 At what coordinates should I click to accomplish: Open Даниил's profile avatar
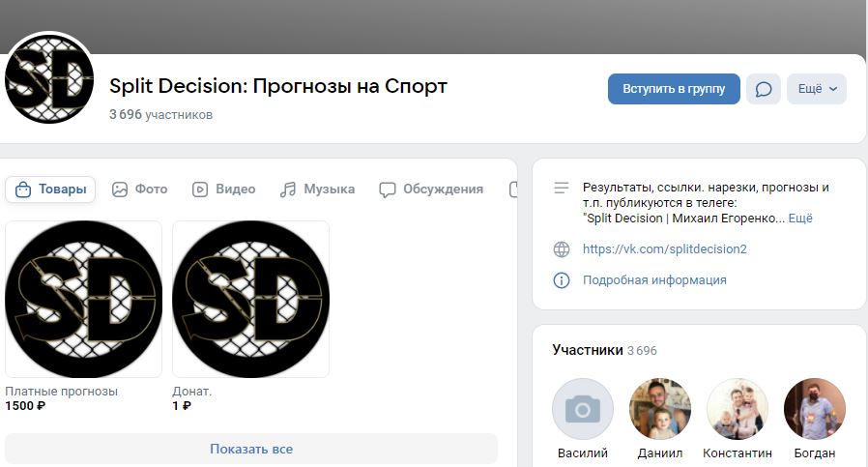point(660,409)
